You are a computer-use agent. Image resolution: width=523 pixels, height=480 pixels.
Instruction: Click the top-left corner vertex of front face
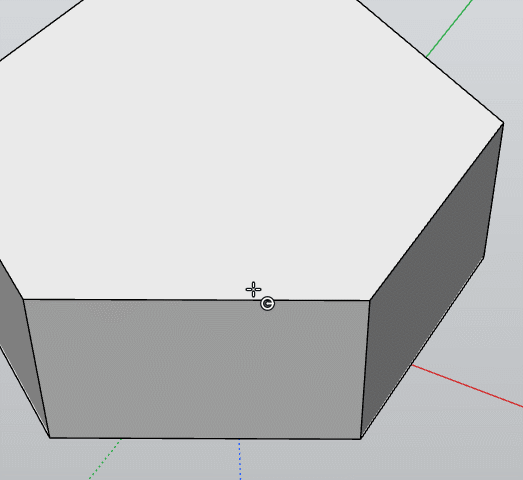tap(23, 300)
